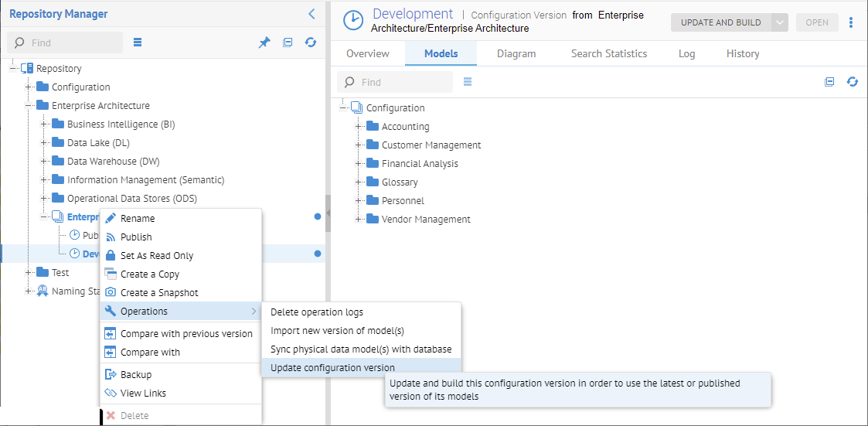Open the three-dot more options menu
Image resolution: width=868 pixels, height=426 pixels.
click(x=851, y=22)
